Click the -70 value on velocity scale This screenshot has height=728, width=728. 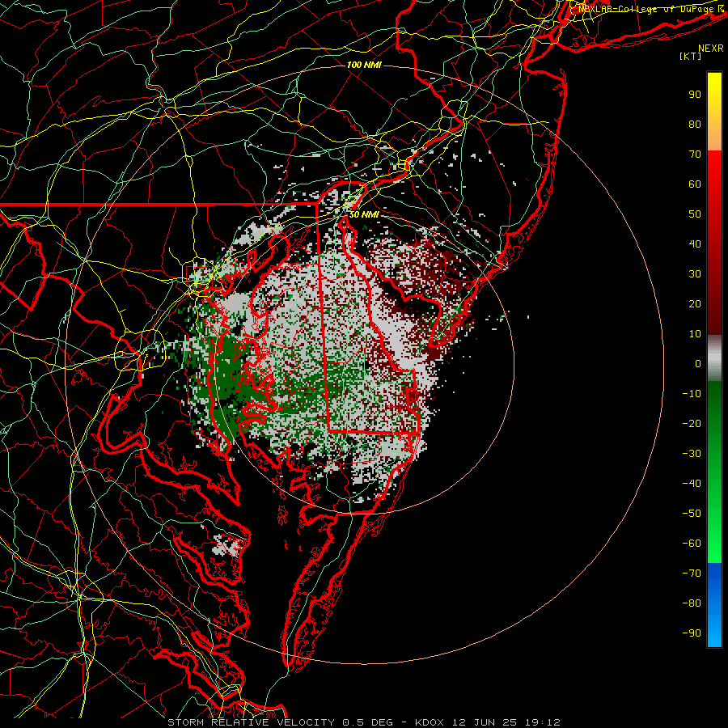(x=692, y=574)
